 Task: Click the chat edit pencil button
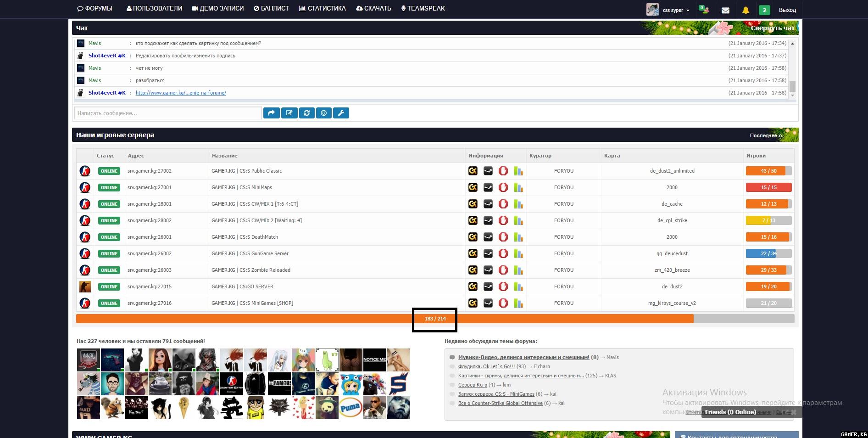tap(289, 113)
